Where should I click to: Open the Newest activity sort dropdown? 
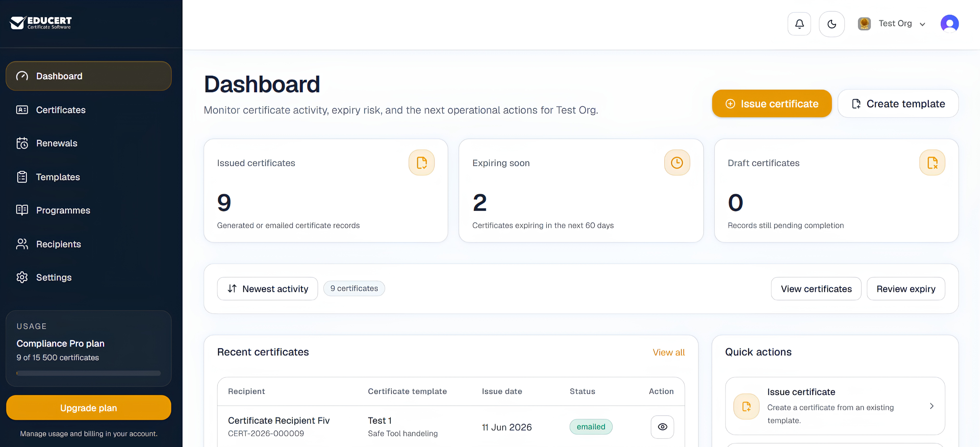pyautogui.click(x=267, y=288)
